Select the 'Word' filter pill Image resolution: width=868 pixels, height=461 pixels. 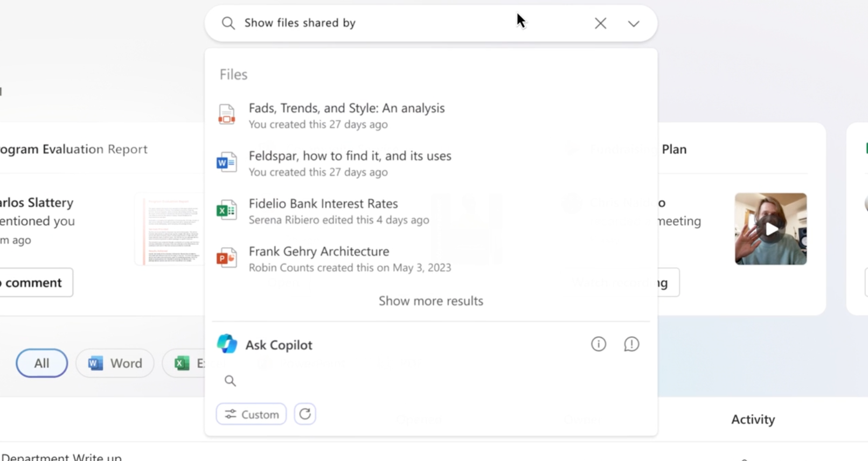[x=115, y=363]
